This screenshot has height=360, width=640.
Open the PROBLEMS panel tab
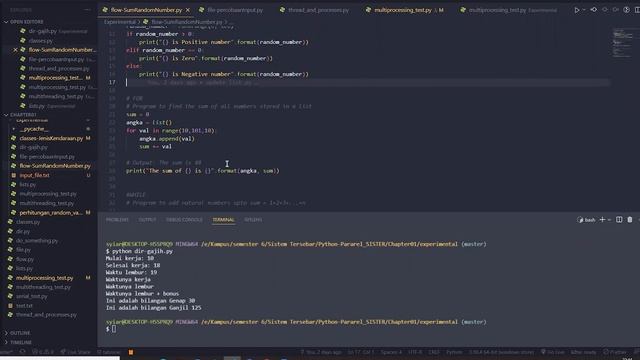coord(117,220)
